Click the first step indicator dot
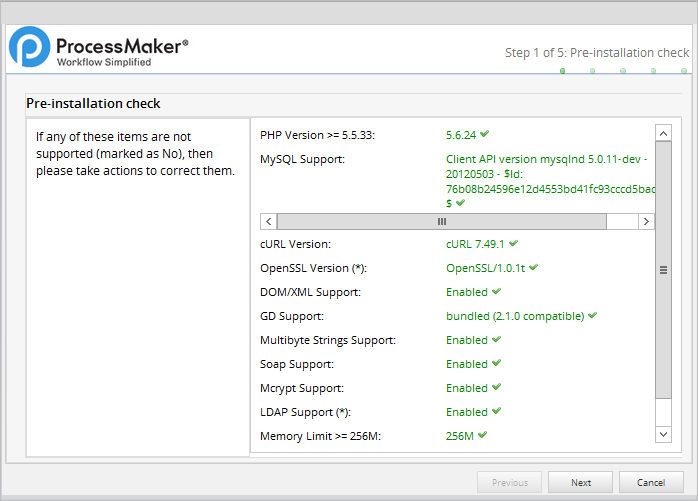 point(563,71)
